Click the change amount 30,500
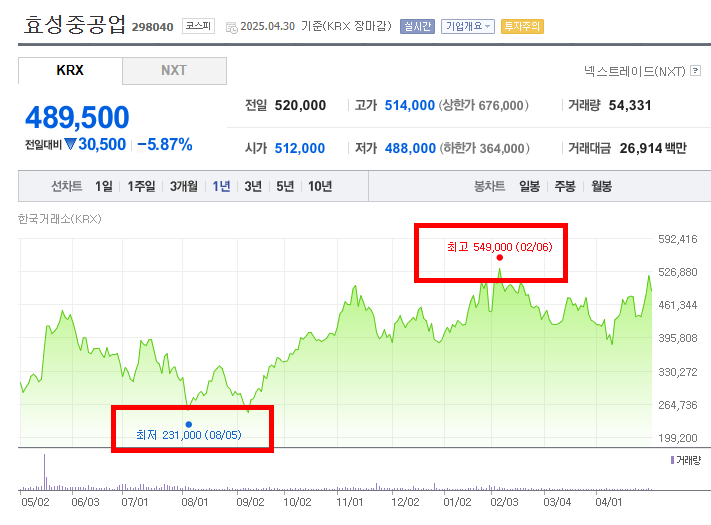This screenshot has height=525, width=711. tap(102, 145)
